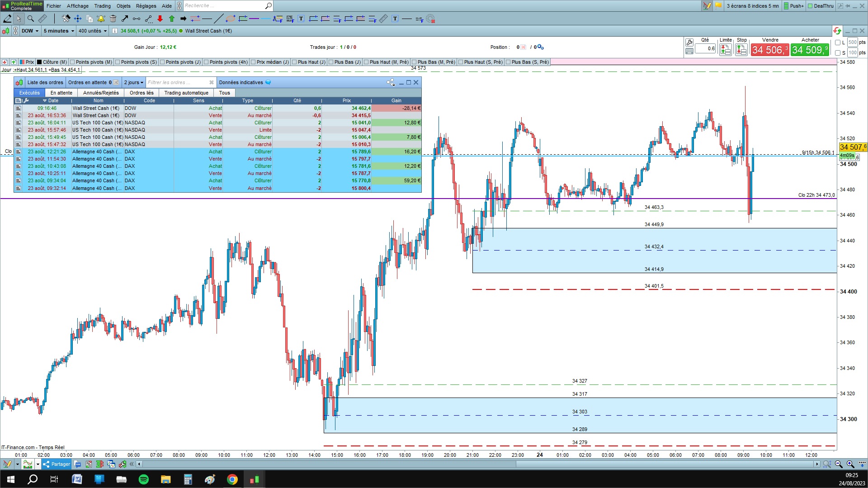Viewport: 868px width, 488px height.
Task: Select the ellipse drawing tool
Action: (231, 19)
